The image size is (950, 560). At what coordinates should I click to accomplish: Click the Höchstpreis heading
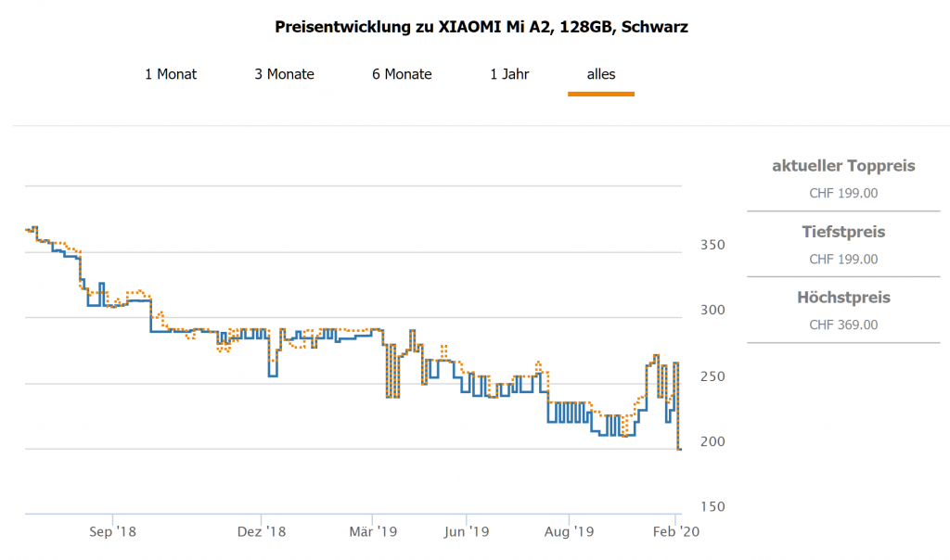[843, 298]
